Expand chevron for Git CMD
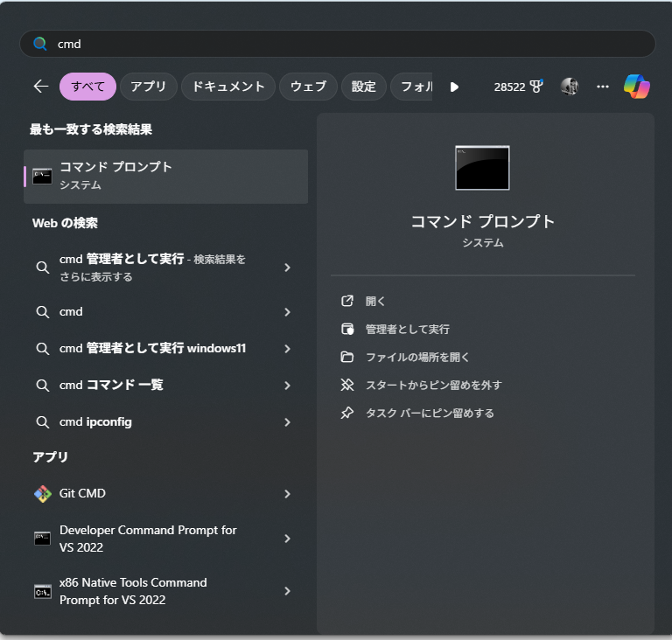 tap(287, 494)
